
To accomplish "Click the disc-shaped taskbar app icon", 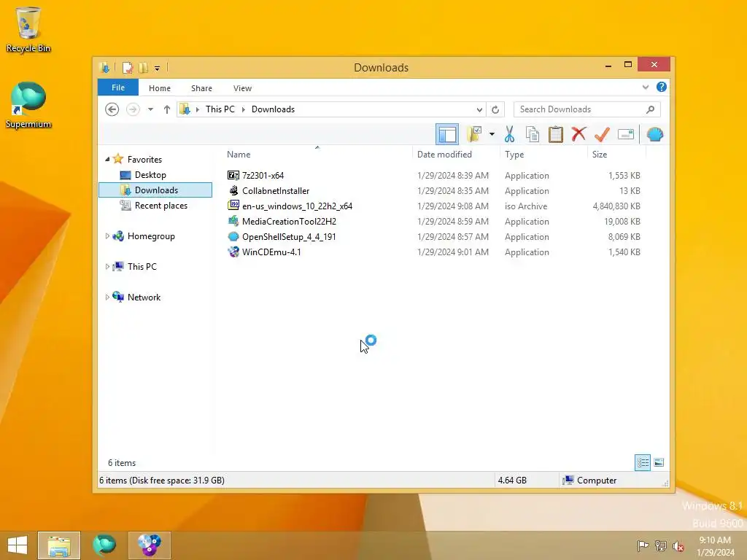I will coord(149,545).
